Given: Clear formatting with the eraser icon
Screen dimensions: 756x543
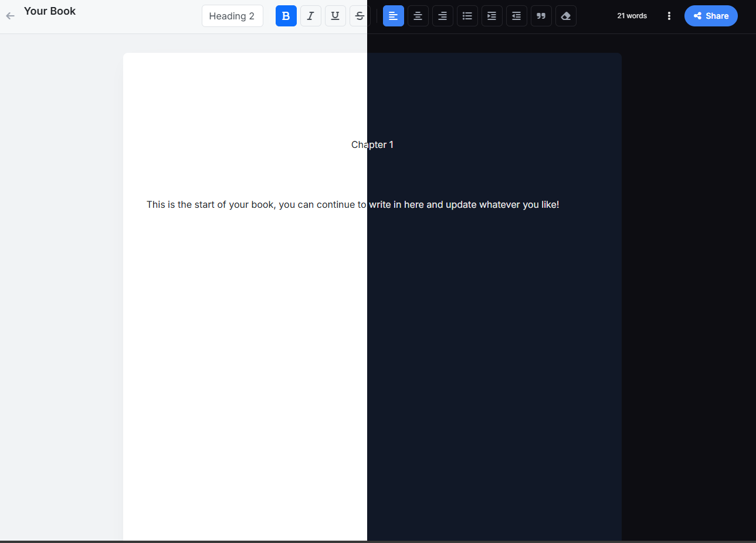Looking at the screenshot, I should (566, 16).
